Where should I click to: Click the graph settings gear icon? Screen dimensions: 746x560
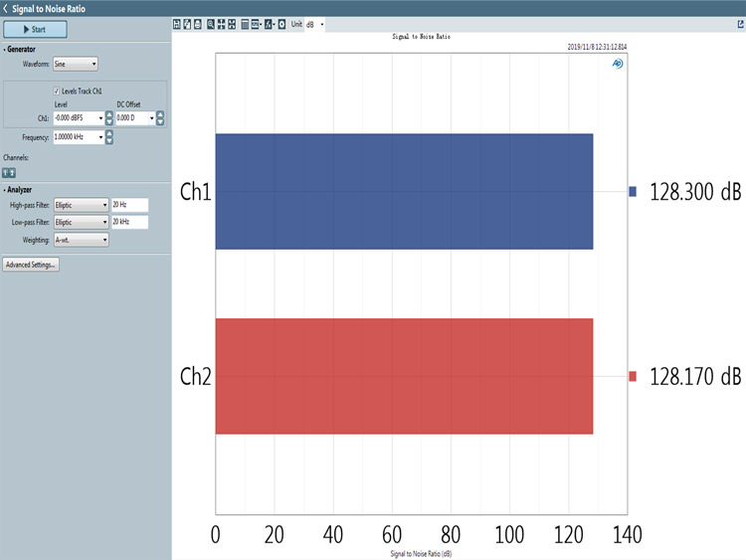pos(282,24)
